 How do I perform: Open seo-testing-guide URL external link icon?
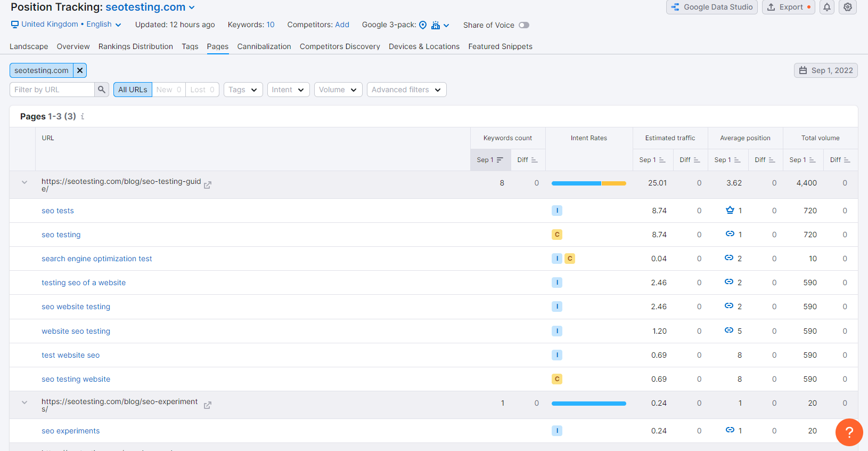(x=208, y=185)
